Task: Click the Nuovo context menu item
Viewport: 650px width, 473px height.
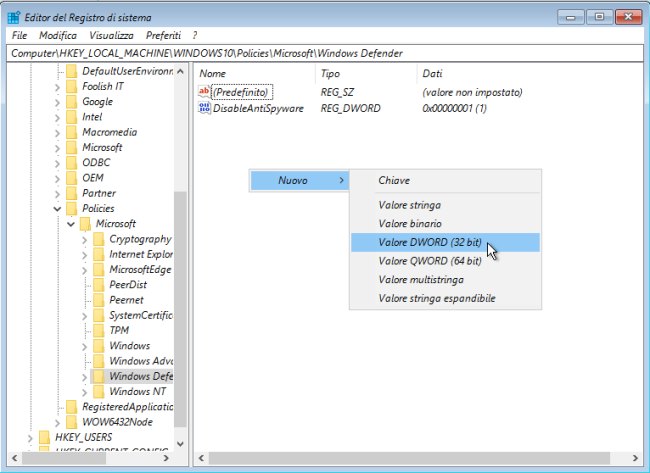Action: point(300,180)
